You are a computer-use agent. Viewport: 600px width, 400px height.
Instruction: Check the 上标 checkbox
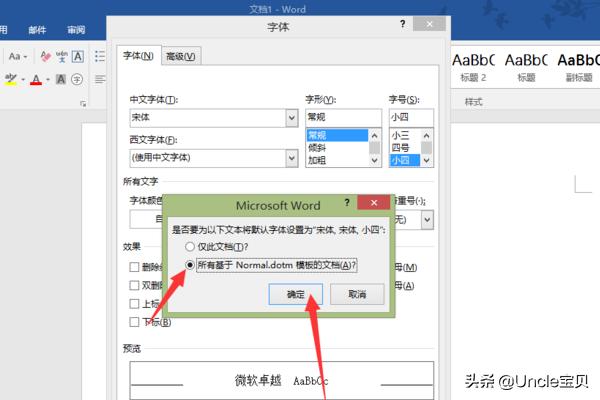[x=134, y=303]
